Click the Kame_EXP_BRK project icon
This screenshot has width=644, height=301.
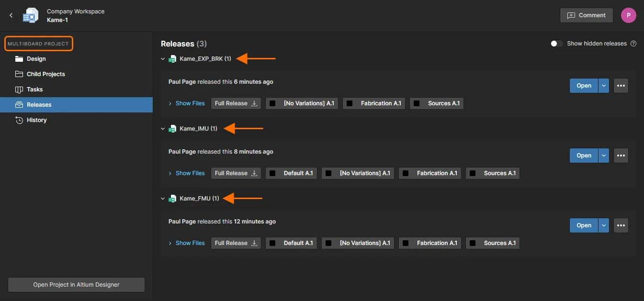click(x=172, y=59)
